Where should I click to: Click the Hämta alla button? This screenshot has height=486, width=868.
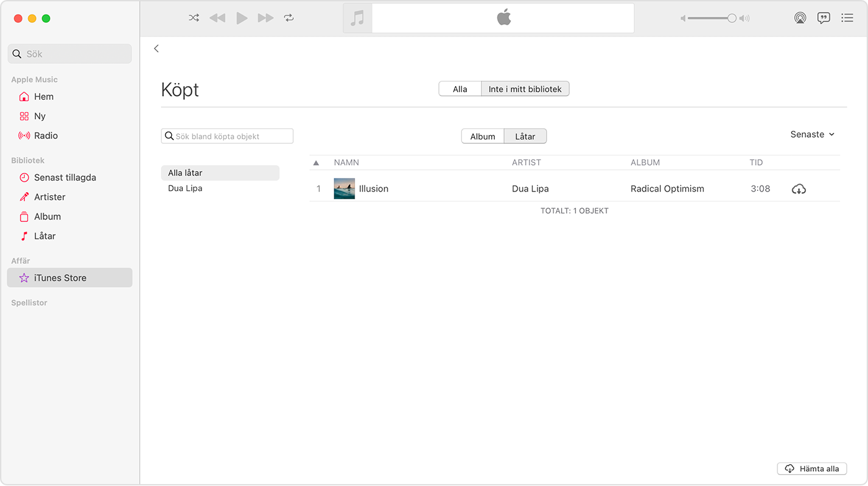(x=812, y=469)
